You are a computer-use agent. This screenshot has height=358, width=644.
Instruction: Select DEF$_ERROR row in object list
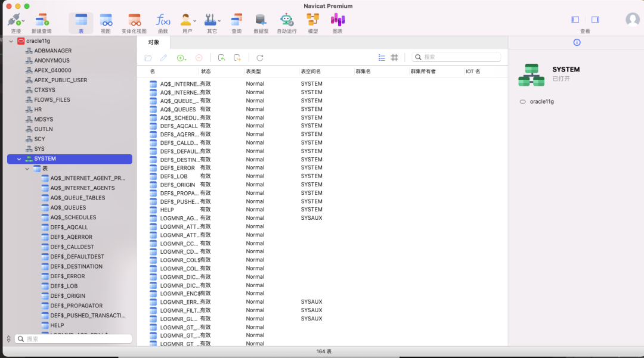pos(323,168)
